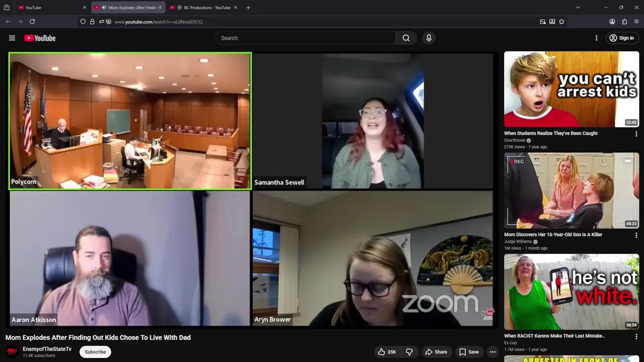Open the EnemyofTheStateTv channel name link
The height and width of the screenshot is (362, 644).
(47, 349)
